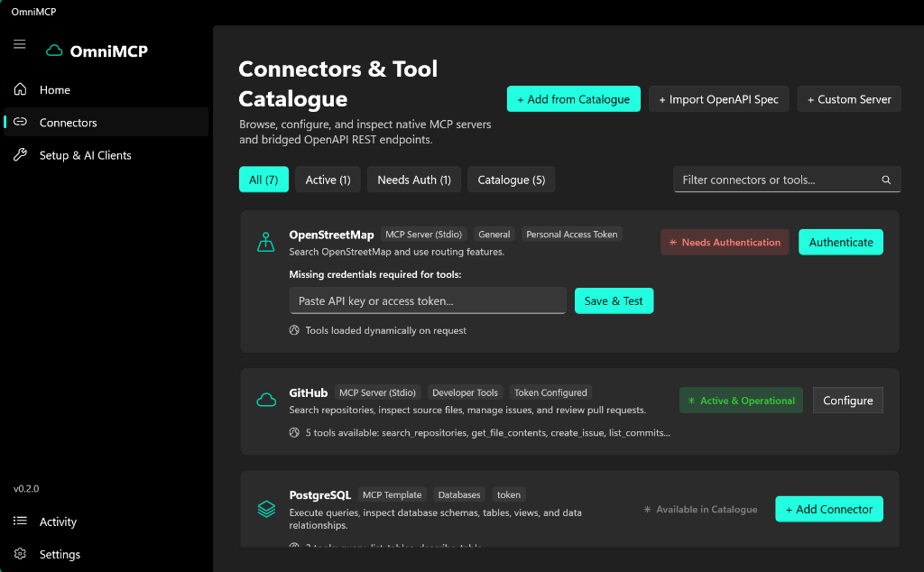Click the General tag on OpenStreetMap
The image size is (924, 572).
point(494,235)
